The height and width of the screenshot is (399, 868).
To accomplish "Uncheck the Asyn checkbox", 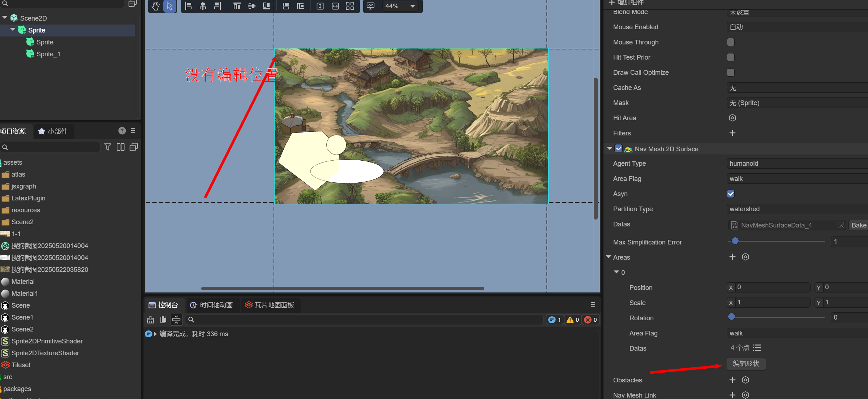I will 730,194.
